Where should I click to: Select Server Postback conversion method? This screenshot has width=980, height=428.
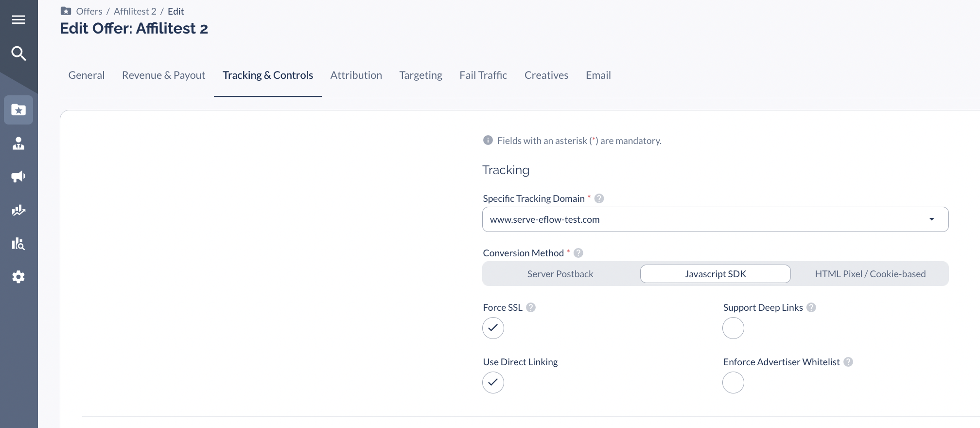point(560,274)
